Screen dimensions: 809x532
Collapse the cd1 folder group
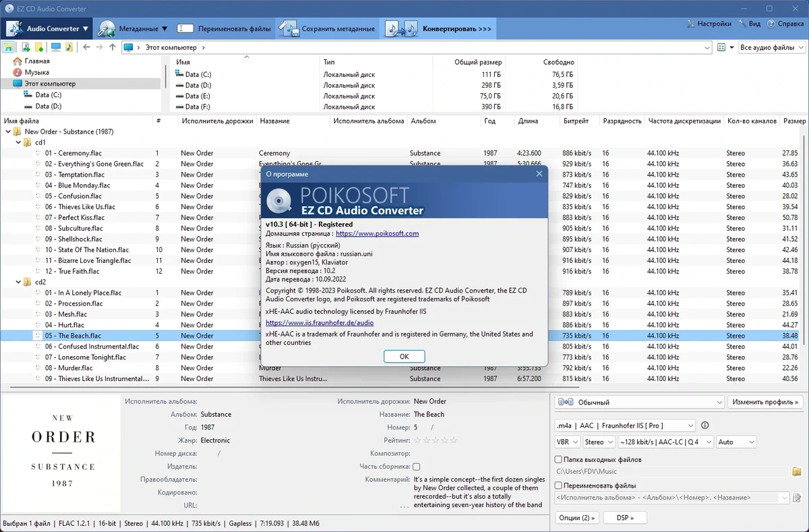18,142
